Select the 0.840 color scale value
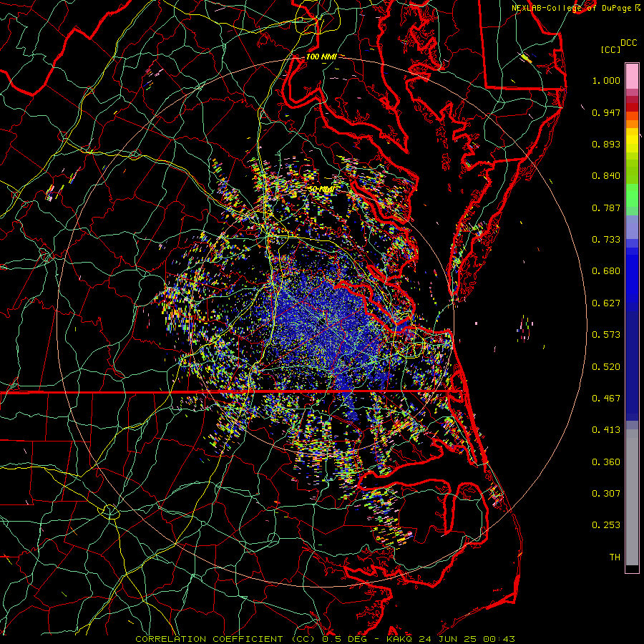 606,176
